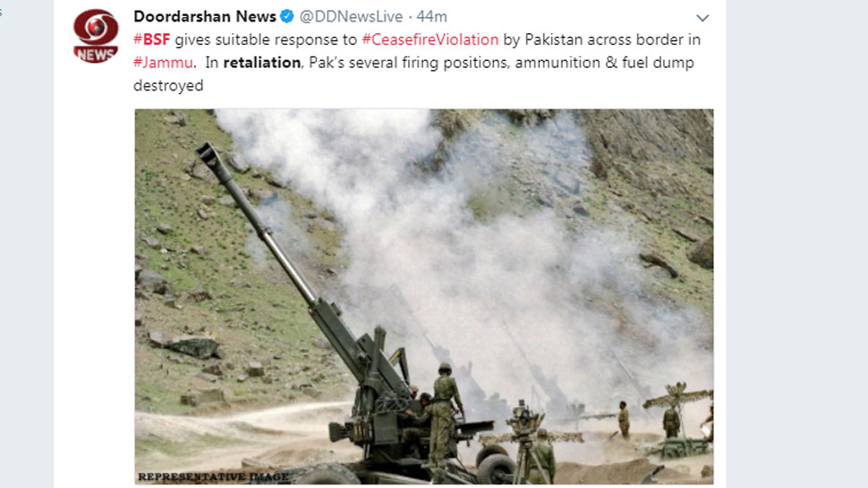The height and width of the screenshot is (488, 868).
Task: Visit the @DDNewsLive handle
Action: tap(351, 17)
